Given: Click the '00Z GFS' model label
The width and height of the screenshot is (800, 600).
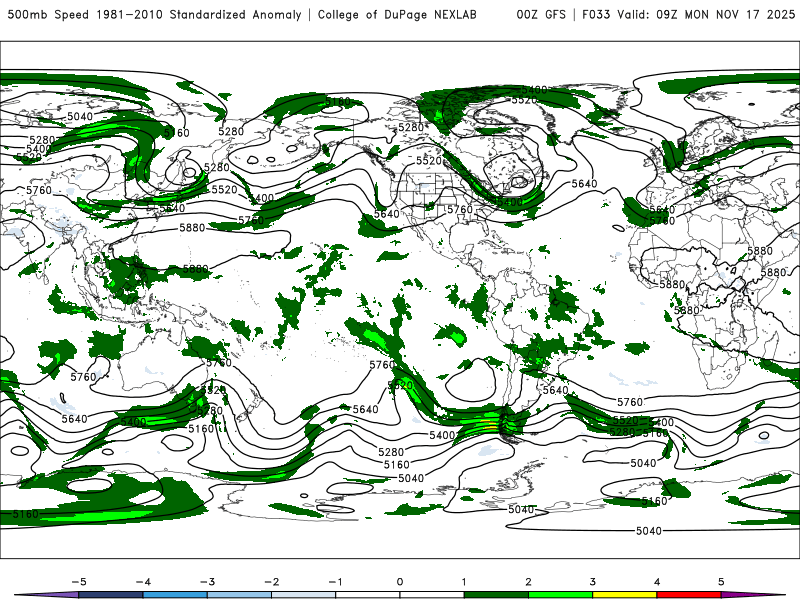Looking at the screenshot, I should coord(541,14).
